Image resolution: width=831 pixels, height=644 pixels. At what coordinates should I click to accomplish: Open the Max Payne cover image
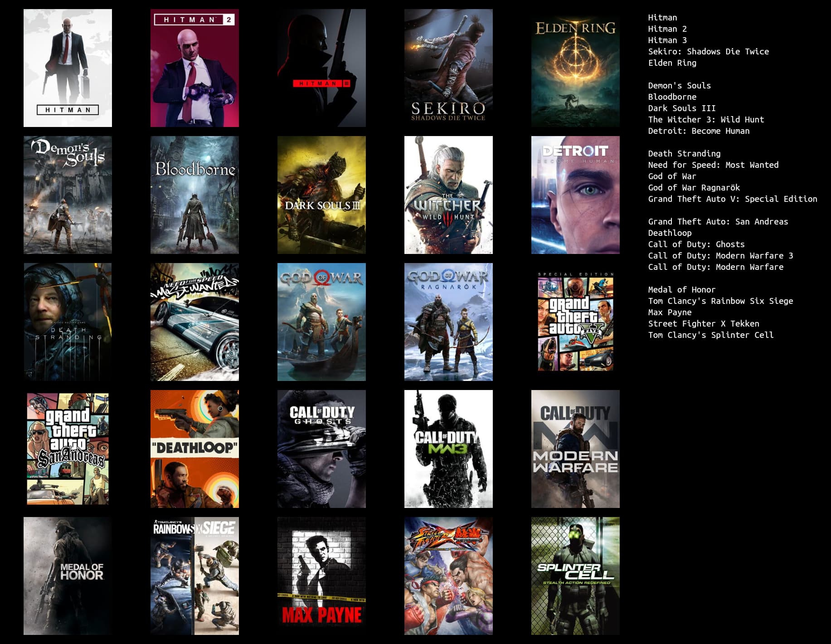tap(321, 576)
